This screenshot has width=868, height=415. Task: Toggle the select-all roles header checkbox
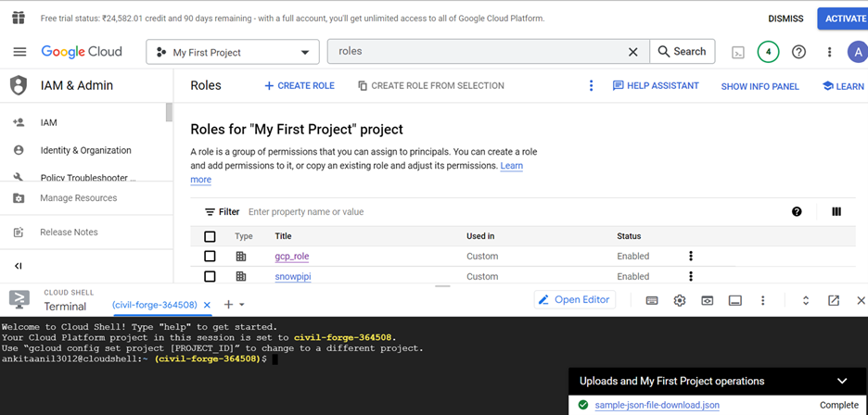210,236
